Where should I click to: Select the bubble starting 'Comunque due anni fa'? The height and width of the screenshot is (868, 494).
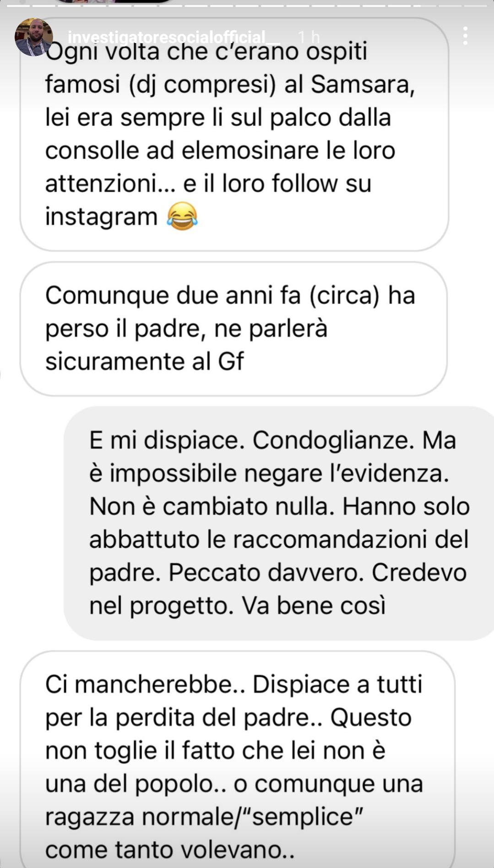click(x=233, y=329)
